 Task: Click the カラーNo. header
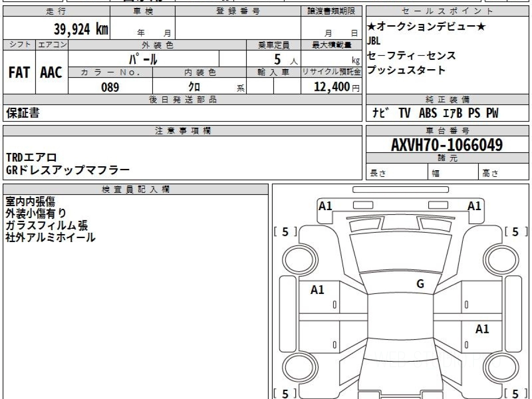[x=110, y=72]
